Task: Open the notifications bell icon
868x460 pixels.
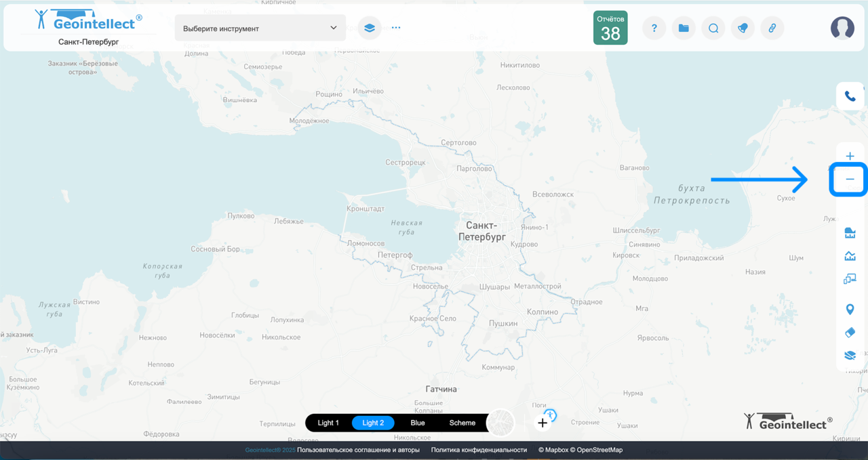Action: pyautogui.click(x=743, y=28)
